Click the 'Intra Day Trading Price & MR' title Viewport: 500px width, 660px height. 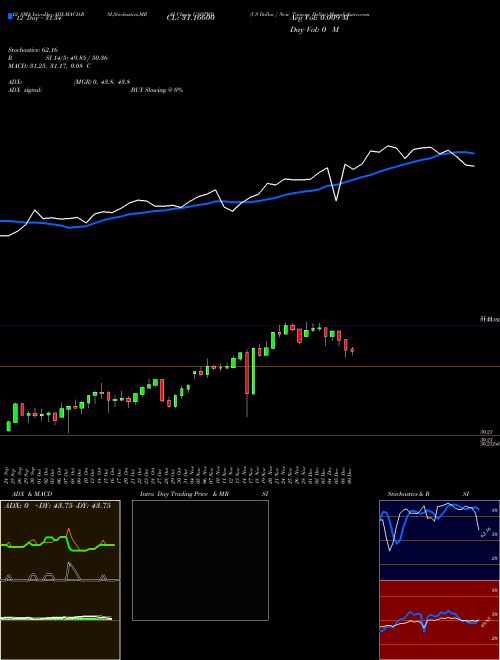184,494
